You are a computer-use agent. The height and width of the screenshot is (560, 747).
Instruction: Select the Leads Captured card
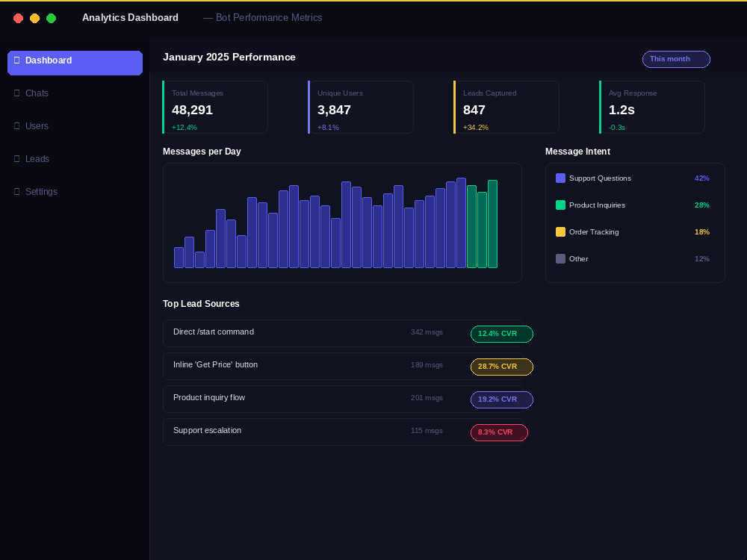coord(506,107)
